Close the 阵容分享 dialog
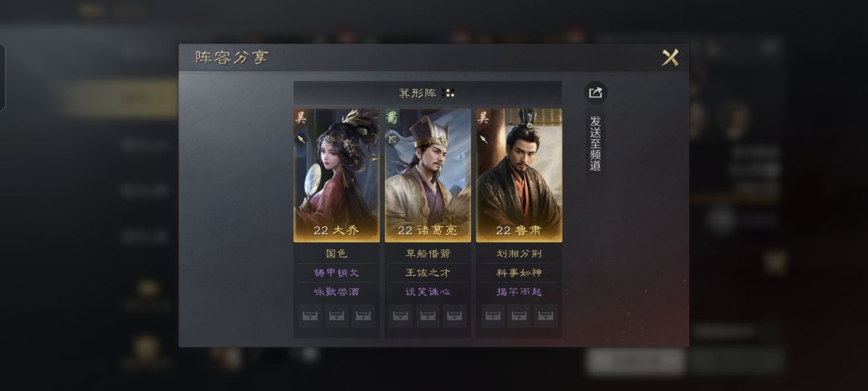868x391 pixels. (669, 58)
